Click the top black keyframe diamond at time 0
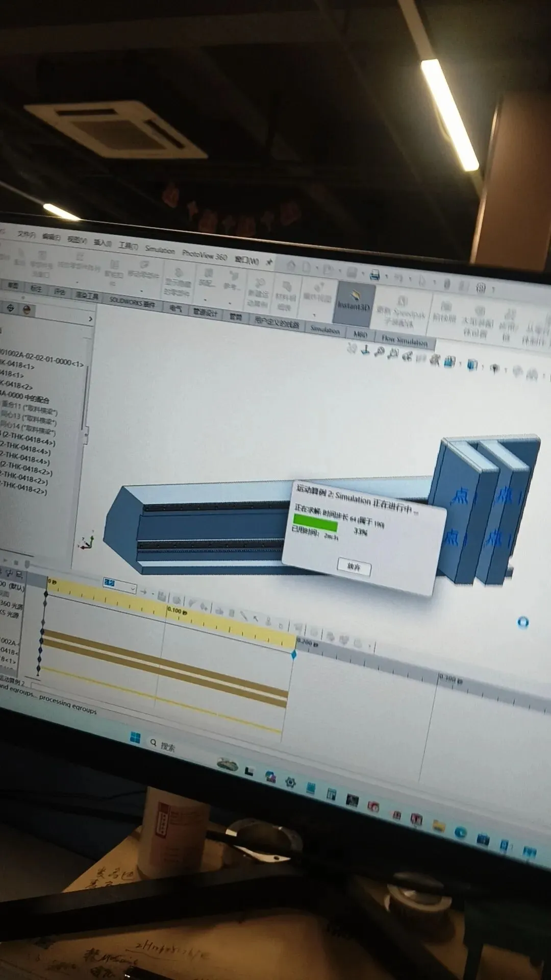551x980 pixels. coord(46,593)
